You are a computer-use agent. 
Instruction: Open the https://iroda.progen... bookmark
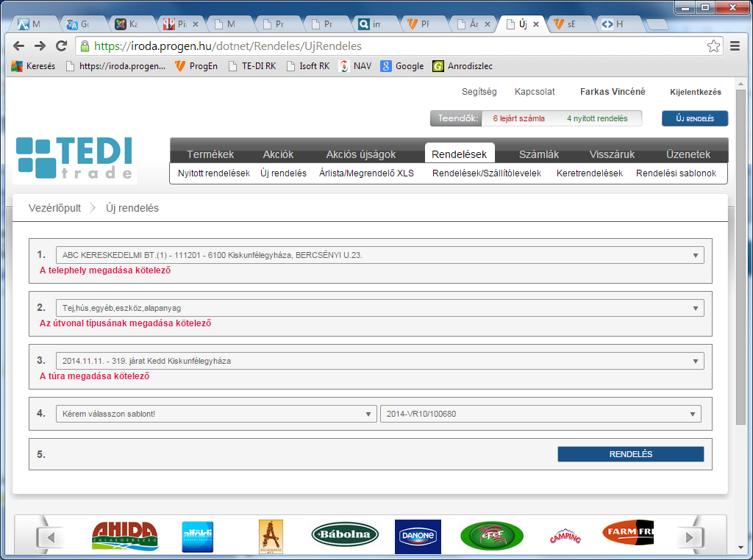coord(115,66)
